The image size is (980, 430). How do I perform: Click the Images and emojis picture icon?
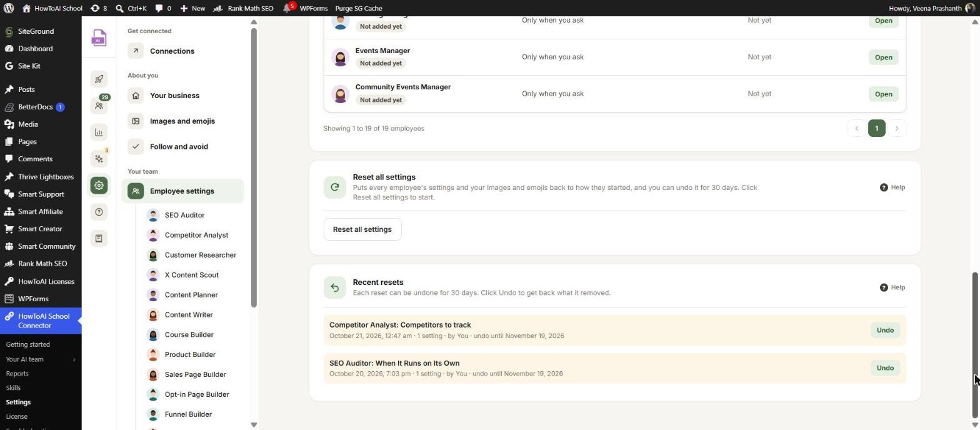click(x=136, y=121)
